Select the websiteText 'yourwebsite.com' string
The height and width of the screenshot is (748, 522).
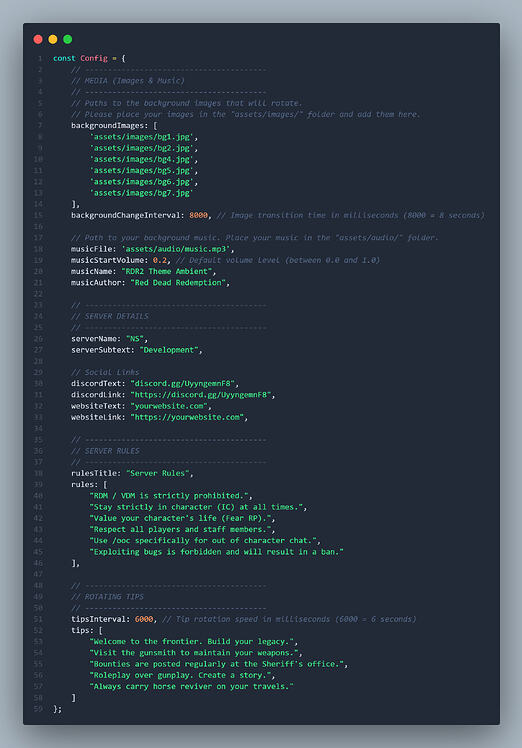point(168,406)
